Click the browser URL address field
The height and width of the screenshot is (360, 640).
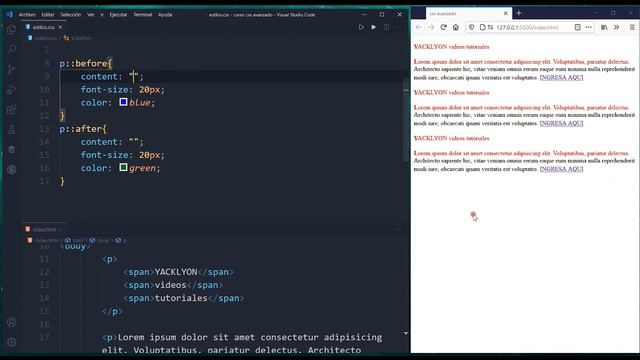[527, 27]
